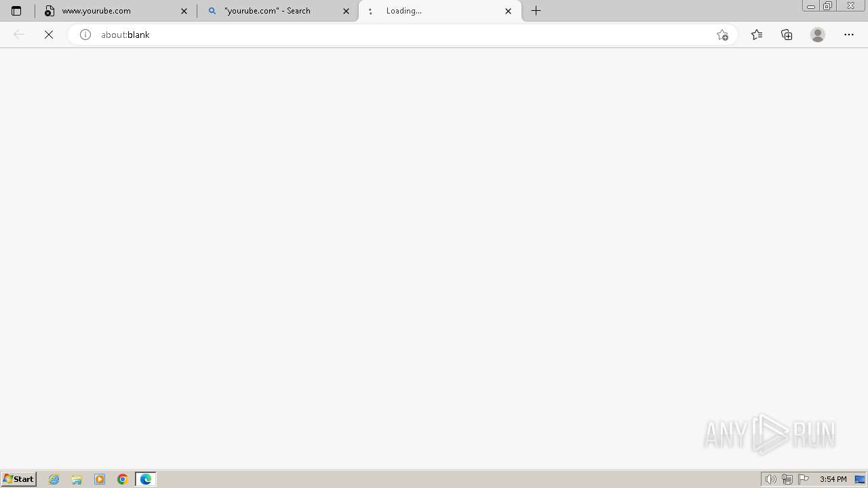Launch Internet Explorer from taskbar
The width and height of the screenshot is (868, 488).
point(54,479)
